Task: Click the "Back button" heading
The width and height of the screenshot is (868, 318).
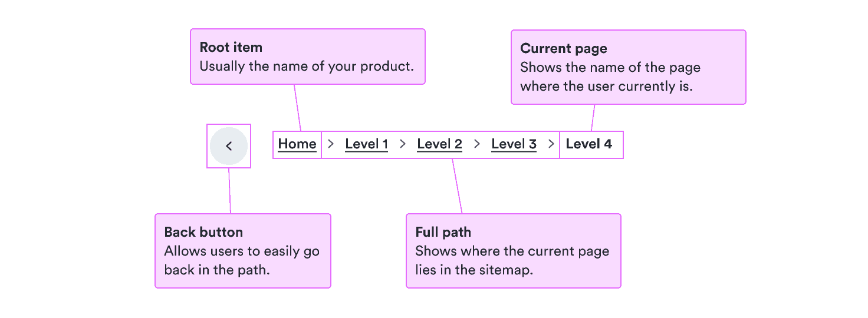Action: click(203, 232)
